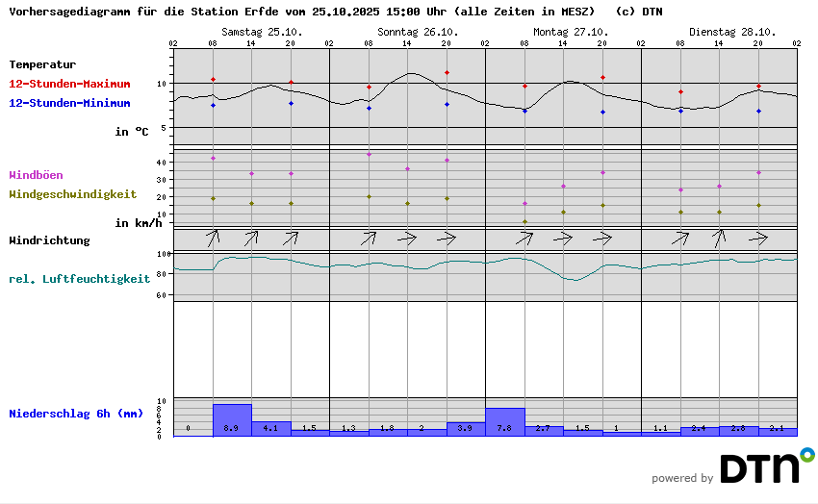
Task: Select the Windböen legend label
Action: (x=36, y=175)
